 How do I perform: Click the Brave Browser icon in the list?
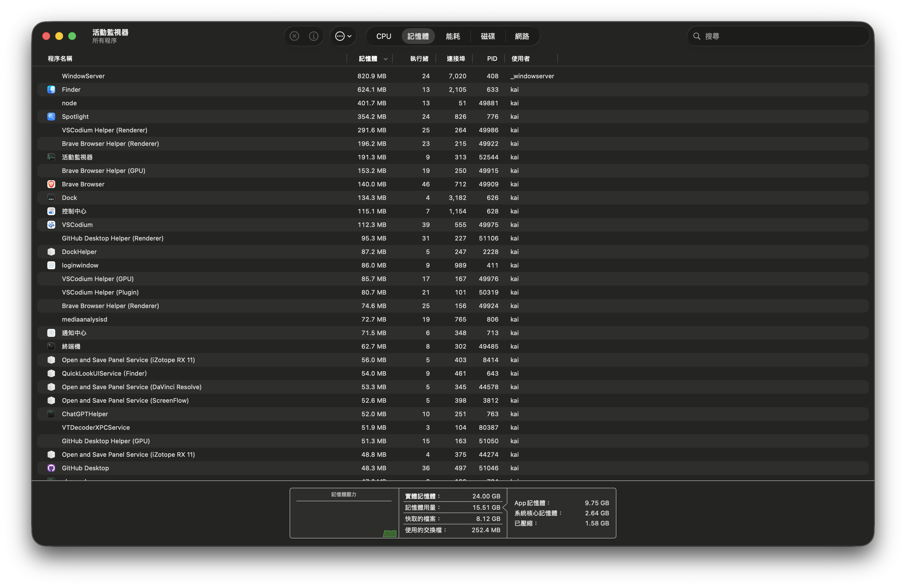(x=51, y=184)
